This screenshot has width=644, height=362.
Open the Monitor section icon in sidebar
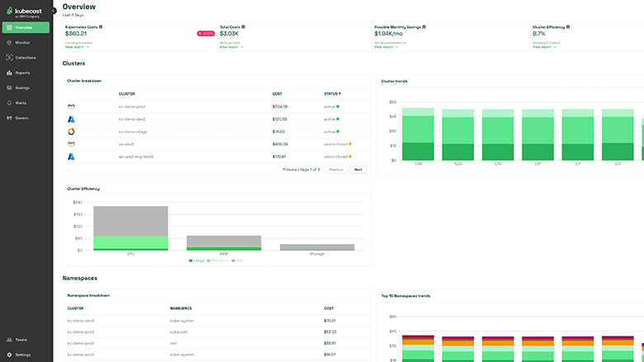click(x=9, y=42)
